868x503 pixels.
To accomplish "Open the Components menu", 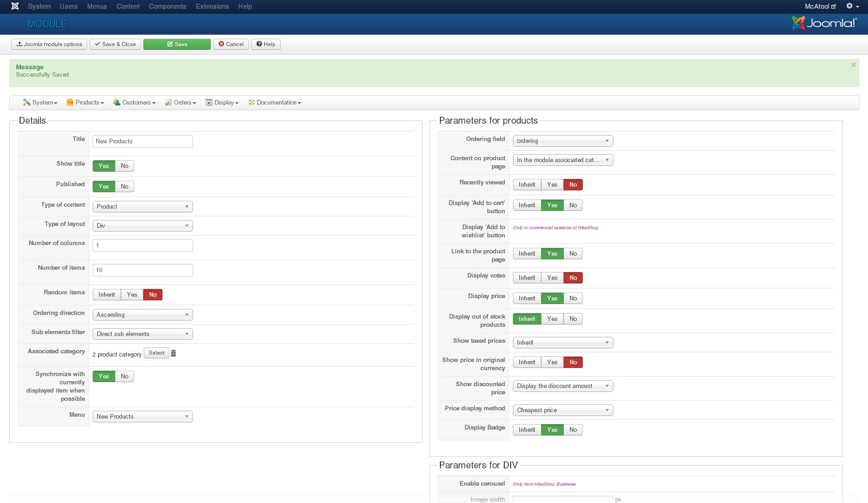I will (x=167, y=6).
